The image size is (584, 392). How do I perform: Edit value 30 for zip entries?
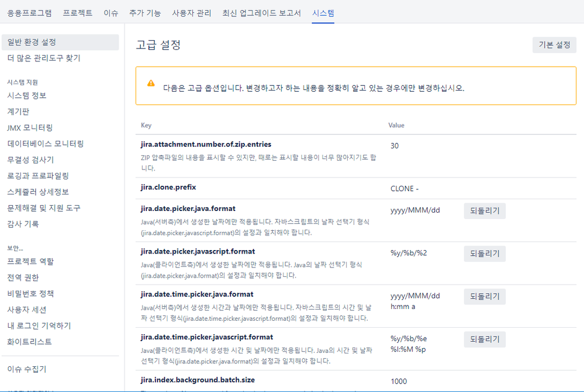395,145
